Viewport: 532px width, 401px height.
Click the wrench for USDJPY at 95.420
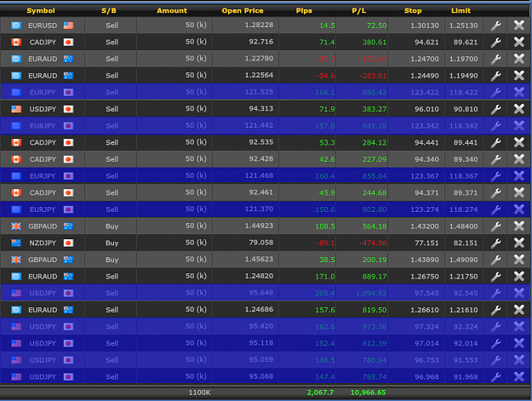click(x=495, y=327)
